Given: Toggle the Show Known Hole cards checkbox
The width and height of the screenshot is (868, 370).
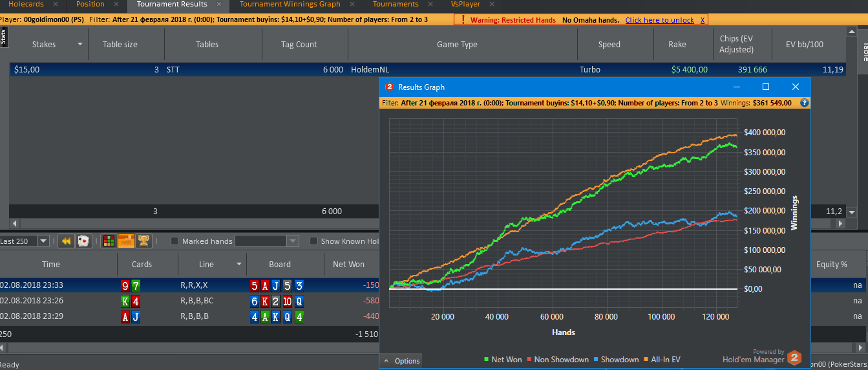Looking at the screenshot, I should [313, 241].
